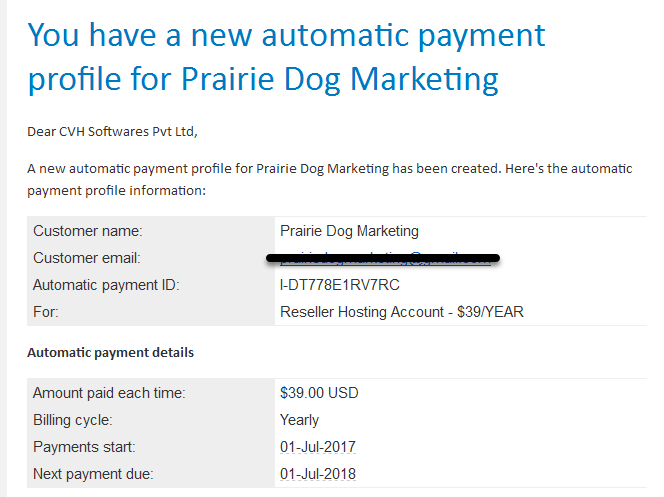Click the Dear CVH Softwares Pvt Ltd greeting
Image resolution: width=664 pixels, height=497 pixels.
112,132
